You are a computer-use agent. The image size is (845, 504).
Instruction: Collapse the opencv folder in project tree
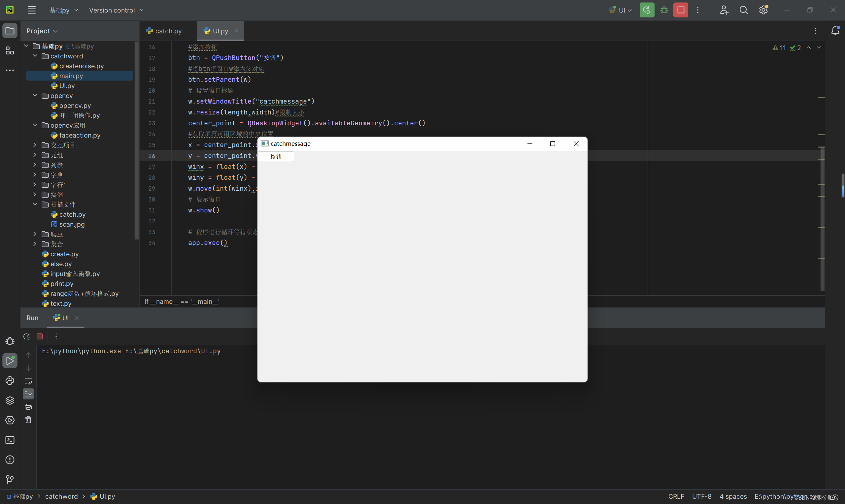35,96
